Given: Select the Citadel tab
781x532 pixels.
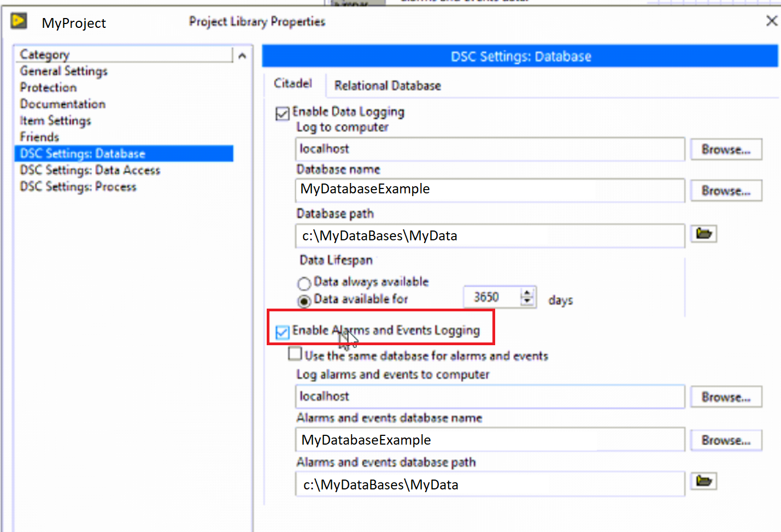Looking at the screenshot, I should 293,84.
